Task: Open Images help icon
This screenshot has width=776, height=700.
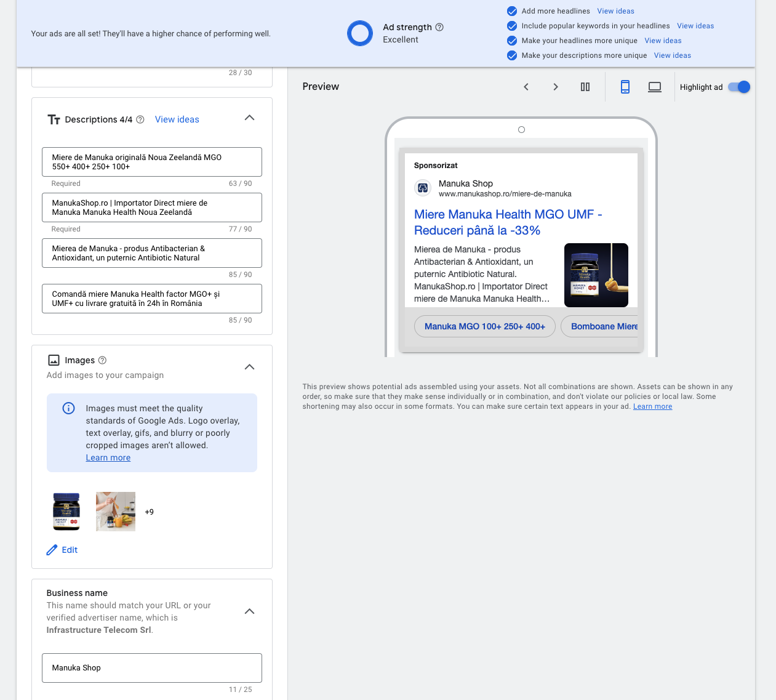Action: [103, 360]
